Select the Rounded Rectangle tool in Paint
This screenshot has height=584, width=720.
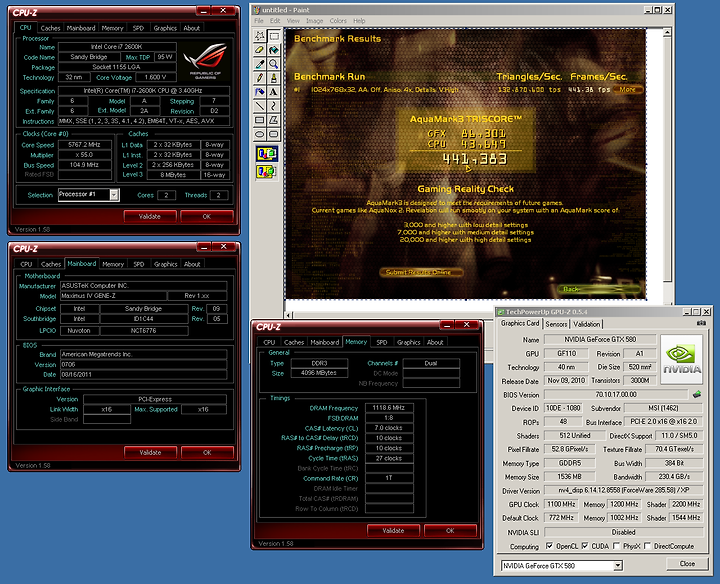274,134
